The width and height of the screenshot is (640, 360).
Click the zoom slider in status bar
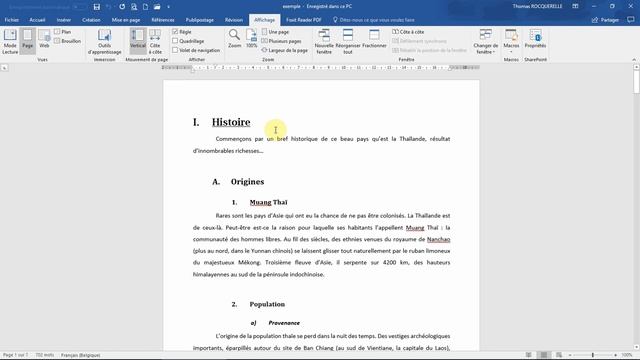coord(593,355)
